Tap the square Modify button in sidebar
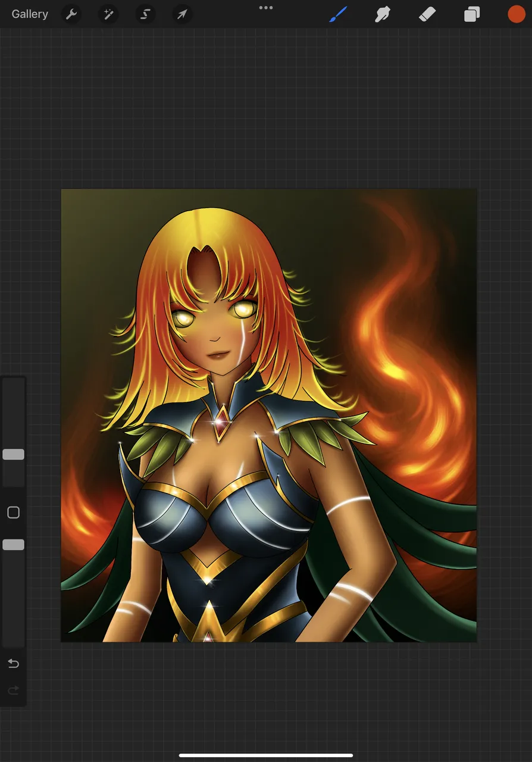532x762 pixels. pyautogui.click(x=13, y=513)
